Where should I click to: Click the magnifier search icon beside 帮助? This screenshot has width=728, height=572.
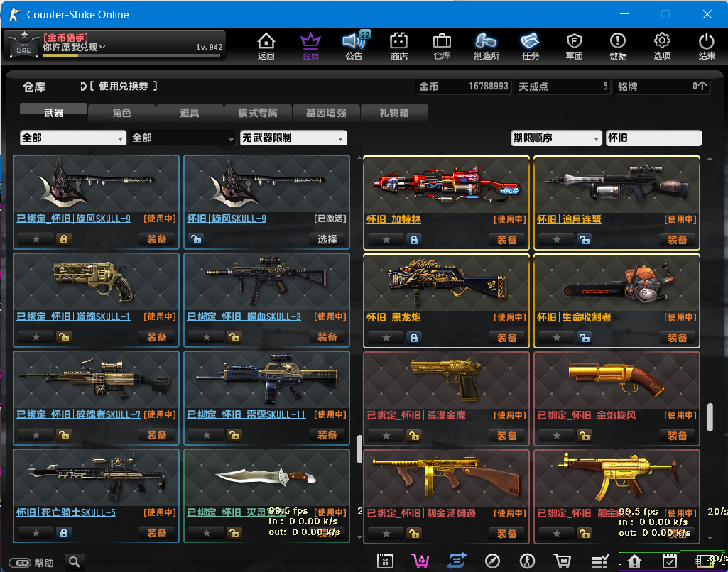75,562
